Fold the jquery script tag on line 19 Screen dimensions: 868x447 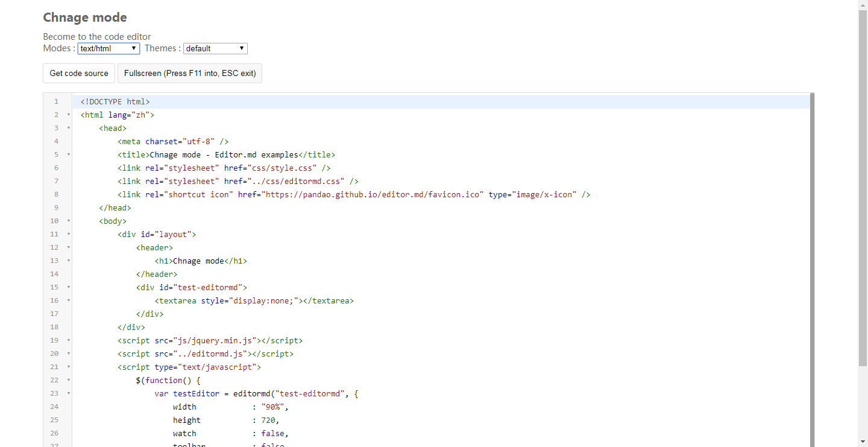tap(69, 340)
